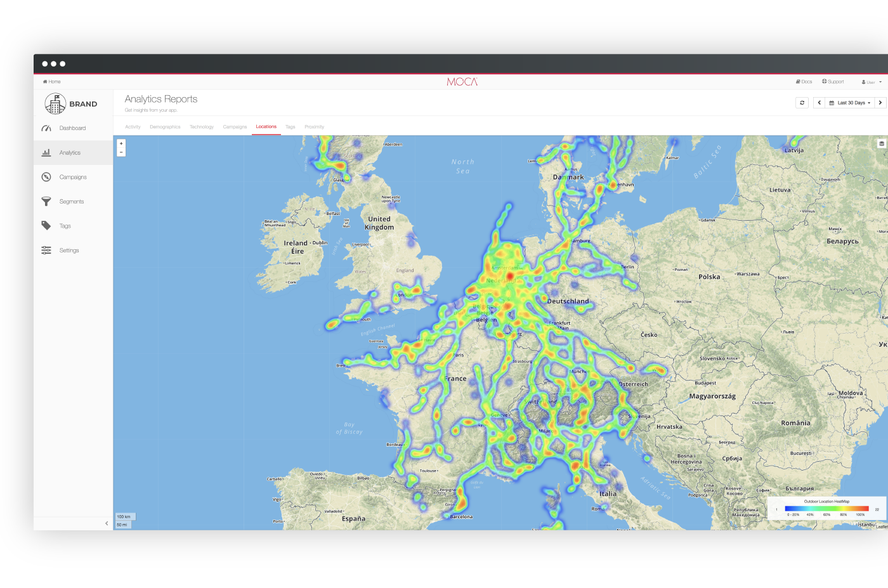This screenshot has height=588, width=888.
Task: Open Segments in the sidebar
Action: tap(73, 202)
